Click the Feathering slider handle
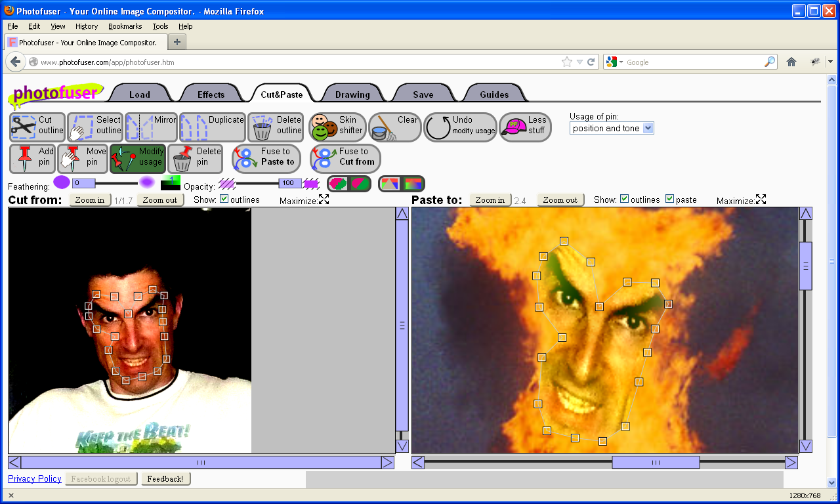 83,183
